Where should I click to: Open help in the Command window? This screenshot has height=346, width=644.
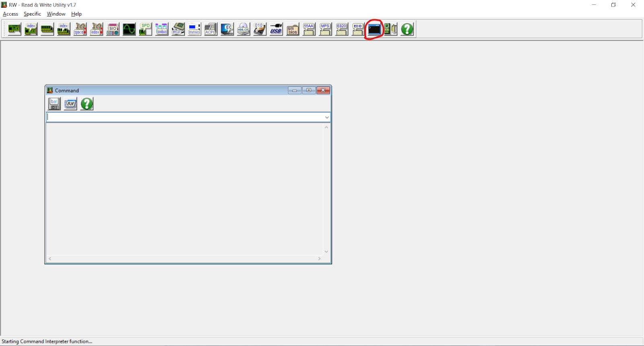[87, 104]
